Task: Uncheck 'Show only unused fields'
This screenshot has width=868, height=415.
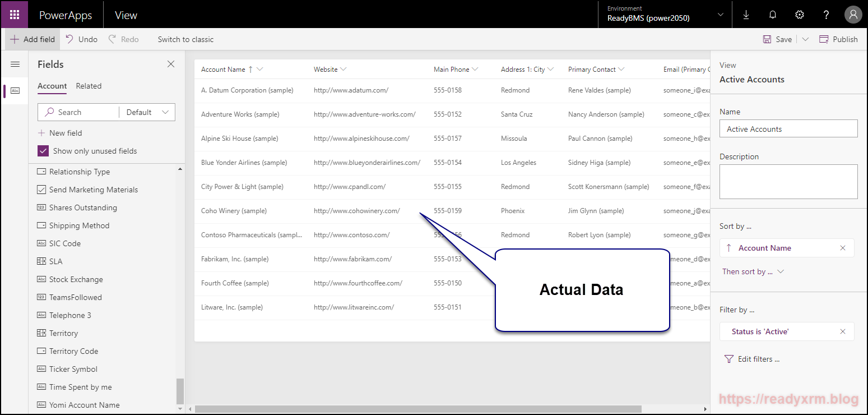Action: [x=43, y=150]
